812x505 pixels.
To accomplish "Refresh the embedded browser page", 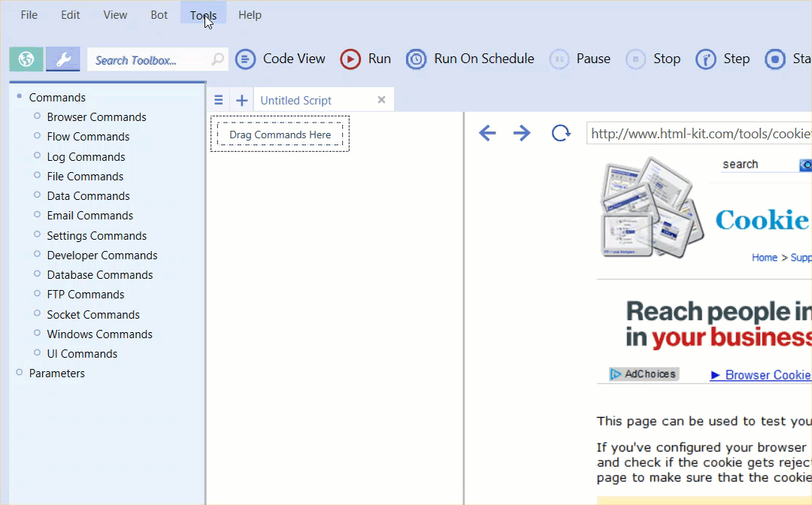I will coord(561,133).
